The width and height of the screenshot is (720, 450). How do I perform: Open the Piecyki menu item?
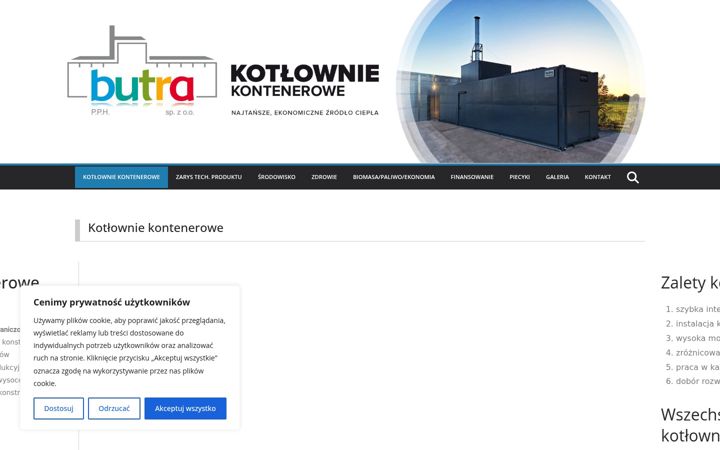[519, 177]
